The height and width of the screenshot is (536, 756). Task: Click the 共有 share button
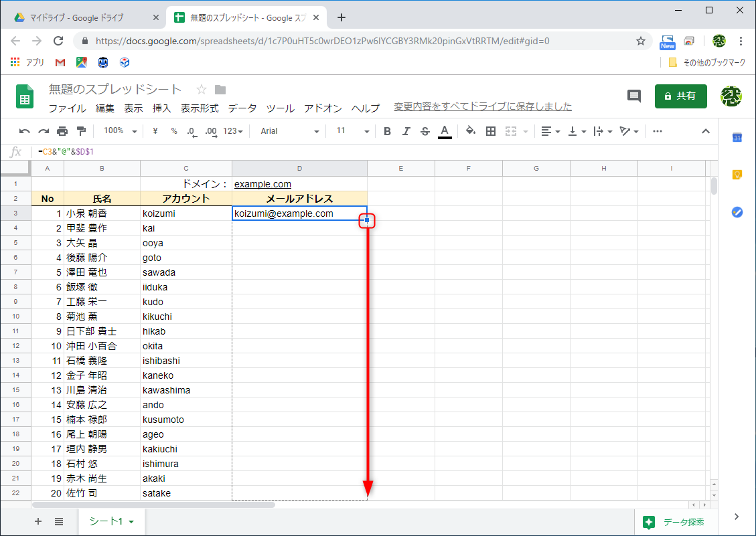pos(680,96)
